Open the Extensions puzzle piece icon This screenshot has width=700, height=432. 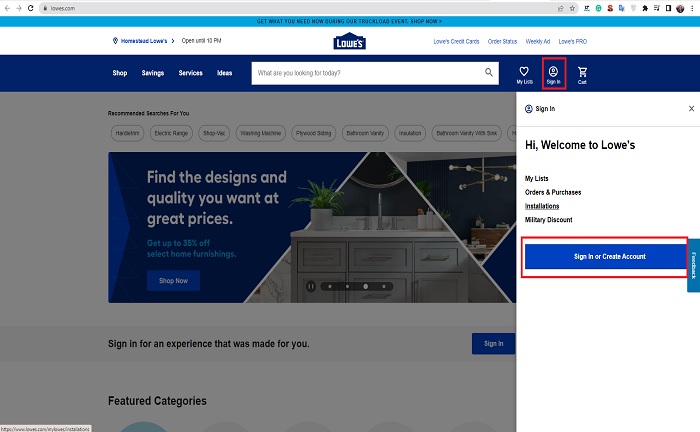(645, 8)
